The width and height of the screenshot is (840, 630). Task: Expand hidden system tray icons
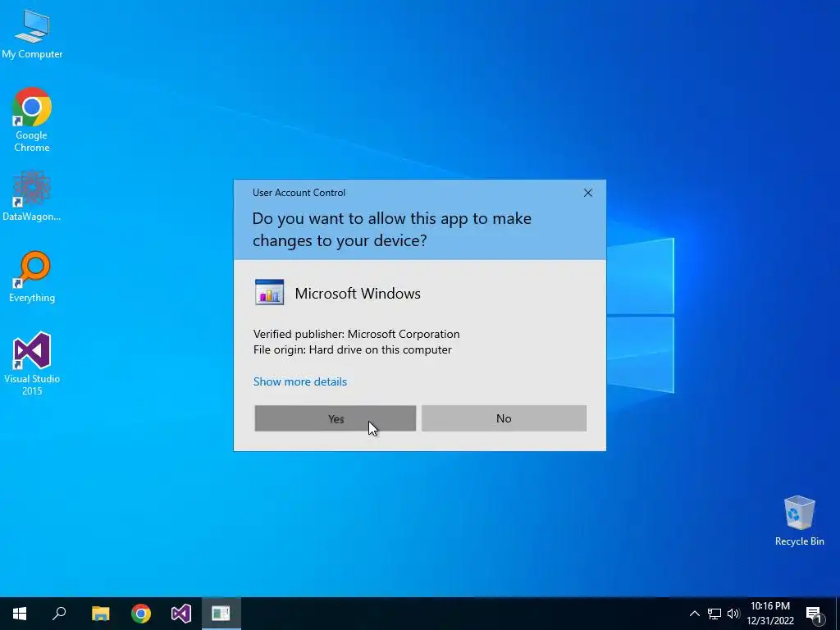(694, 614)
